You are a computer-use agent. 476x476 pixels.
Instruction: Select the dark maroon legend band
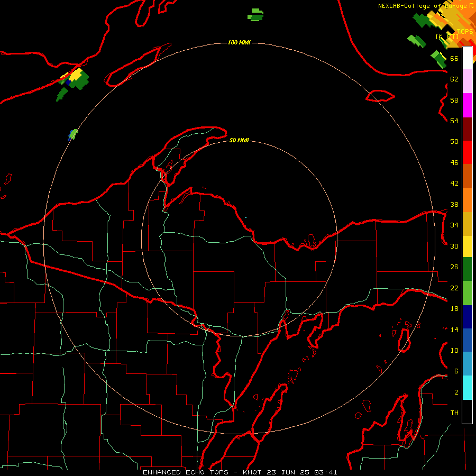[467, 129]
